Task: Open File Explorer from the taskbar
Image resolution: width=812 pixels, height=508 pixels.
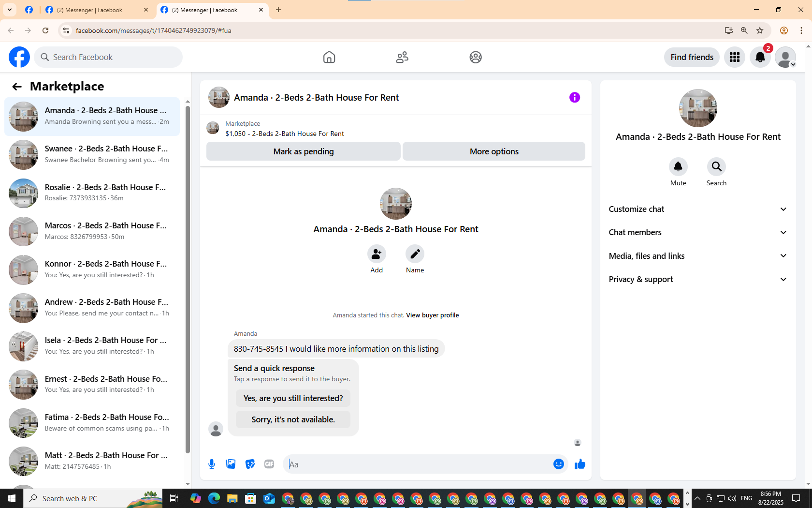Action: tap(232, 498)
